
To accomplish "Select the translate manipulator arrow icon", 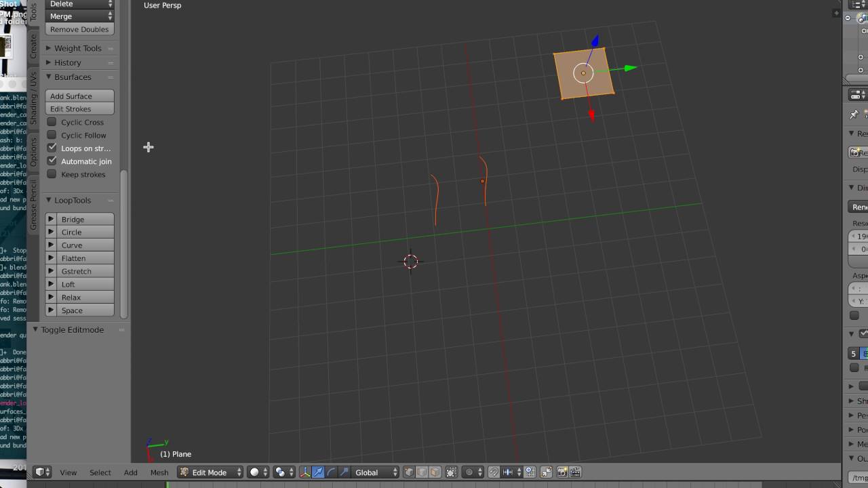I will click(x=318, y=472).
